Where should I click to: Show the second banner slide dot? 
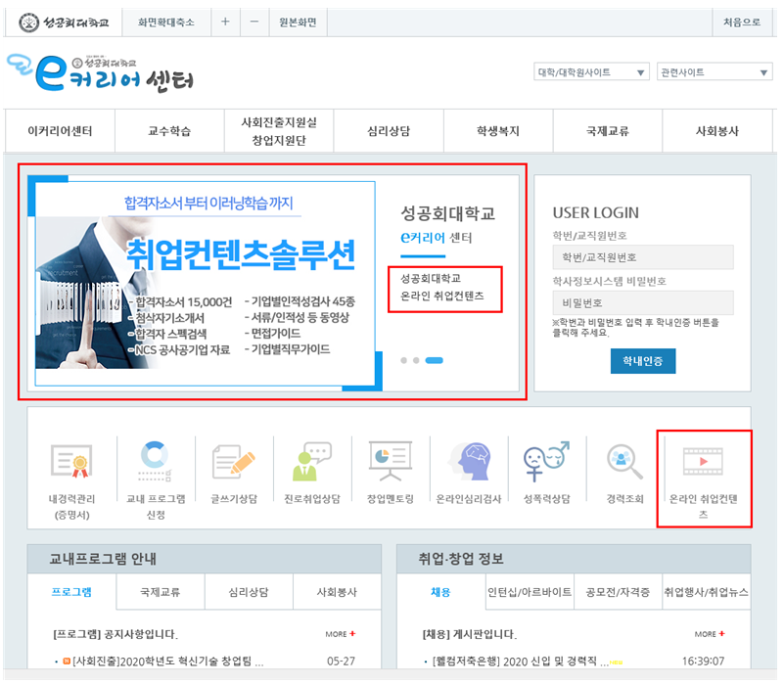(x=416, y=360)
